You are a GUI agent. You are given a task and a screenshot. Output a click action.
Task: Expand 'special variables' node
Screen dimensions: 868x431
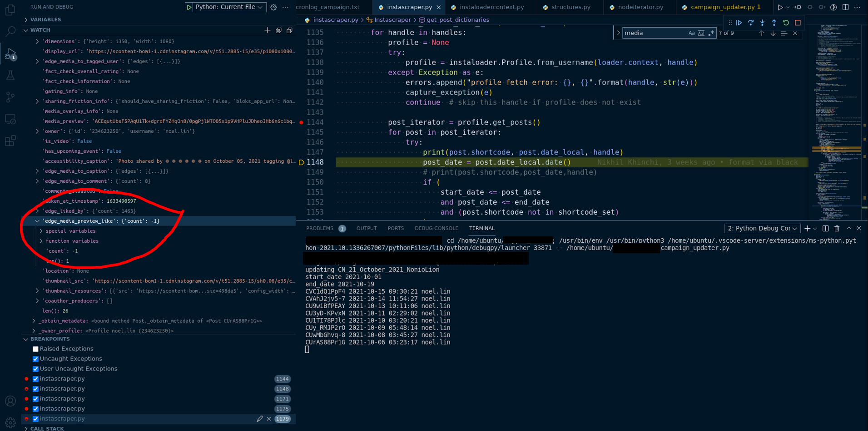point(41,231)
